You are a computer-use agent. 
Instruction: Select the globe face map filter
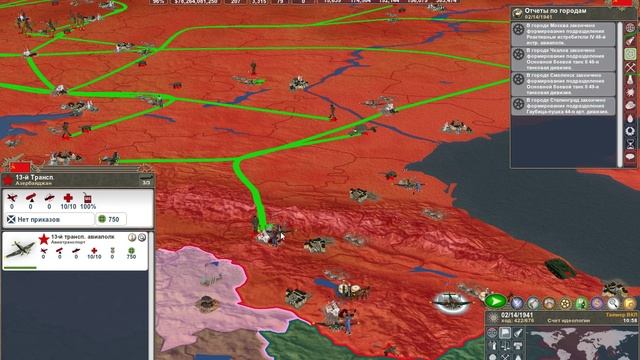(492, 333)
